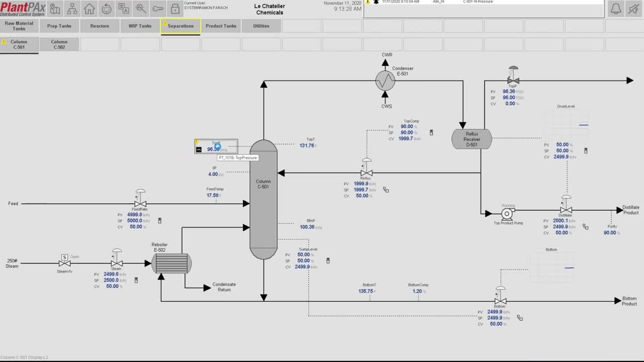The width and height of the screenshot is (644, 362).
Task: Click the trend magnifier icon in toolbar
Action: (x=141, y=9)
